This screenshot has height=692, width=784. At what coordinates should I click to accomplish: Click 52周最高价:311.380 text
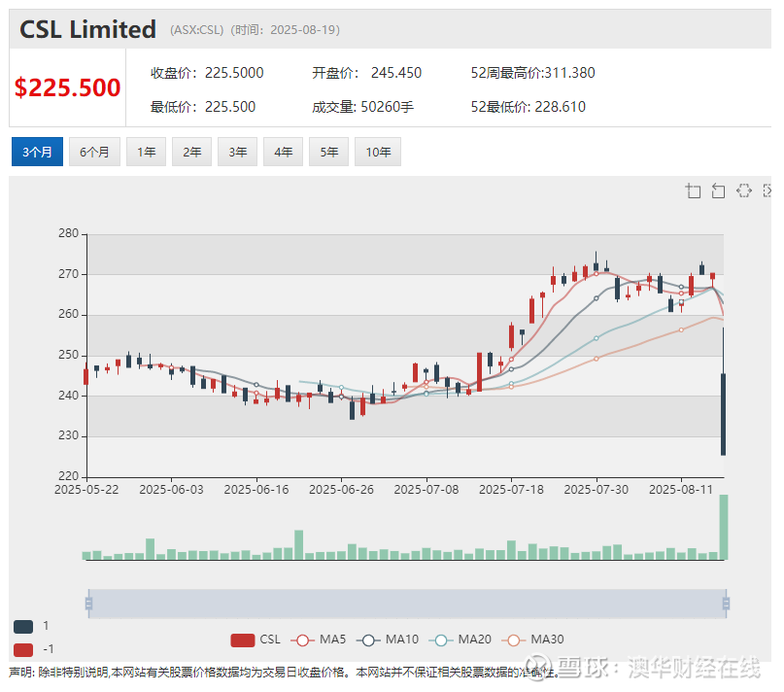click(533, 73)
